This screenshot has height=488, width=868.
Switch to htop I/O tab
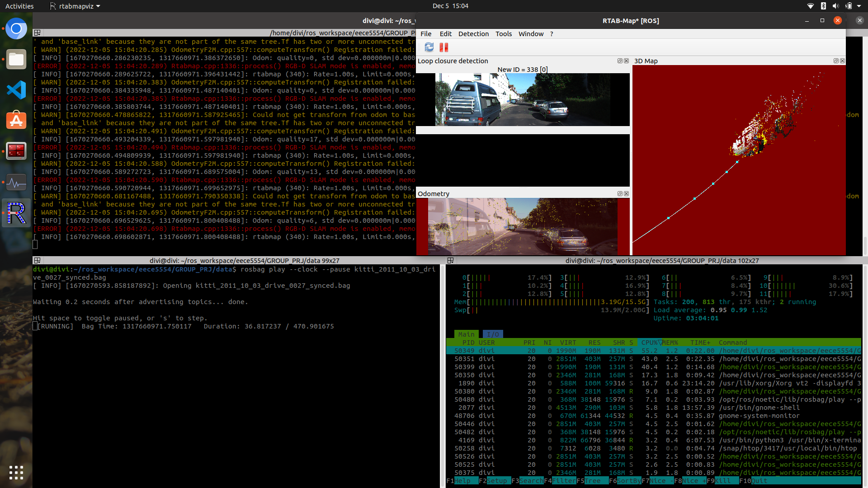tap(492, 334)
